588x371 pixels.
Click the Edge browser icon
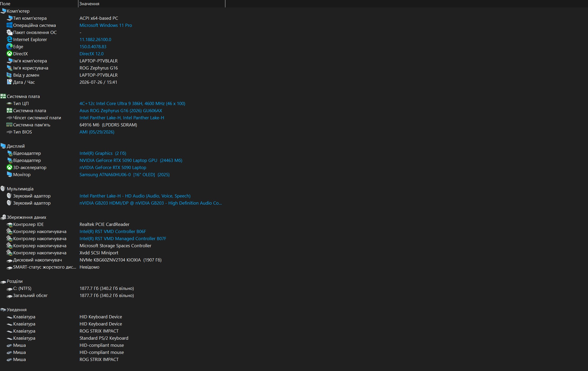point(9,47)
